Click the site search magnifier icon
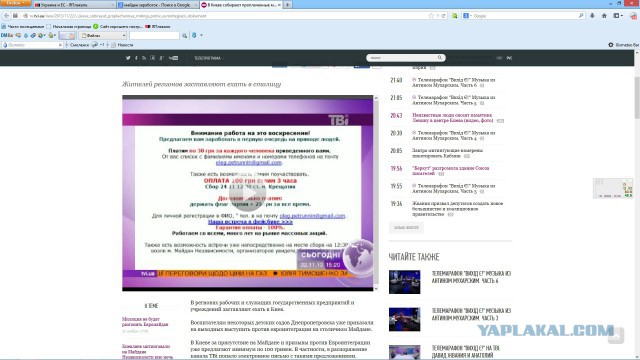This screenshot has width=640, height=360. tap(440, 58)
